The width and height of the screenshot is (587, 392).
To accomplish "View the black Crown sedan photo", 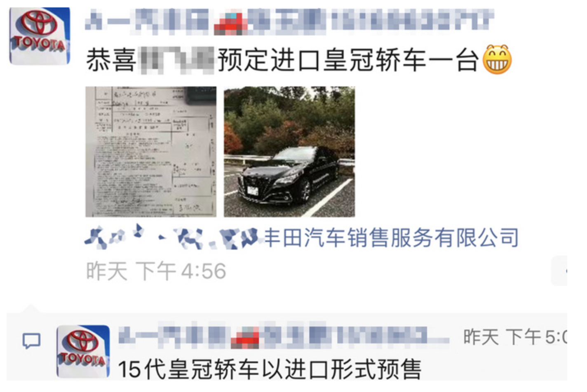I will (289, 152).
